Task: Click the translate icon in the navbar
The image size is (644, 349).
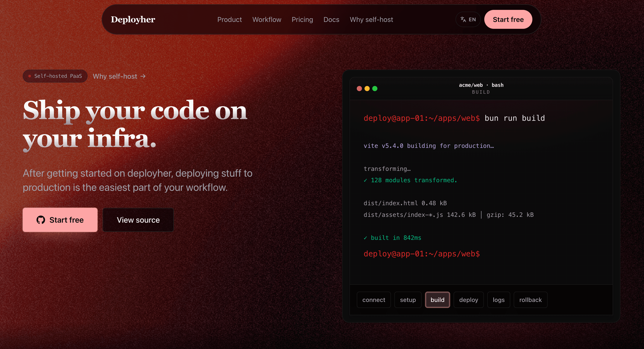Action: coord(463,20)
